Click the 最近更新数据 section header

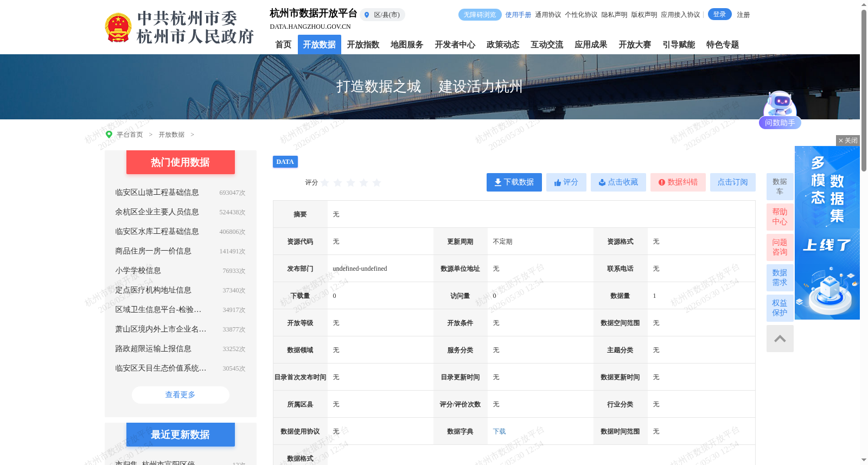coord(181,435)
